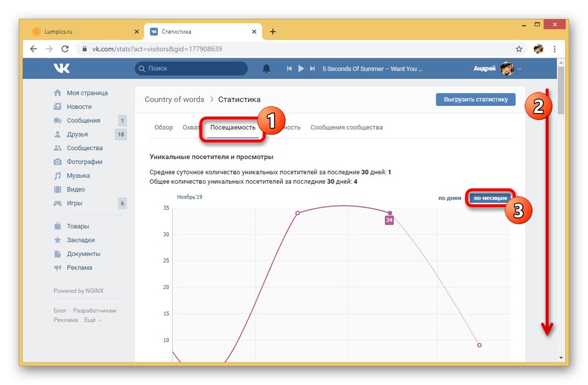Screen dimensions: 588x385
Task: Reload the page with the refresh icon
Action: 65,49
